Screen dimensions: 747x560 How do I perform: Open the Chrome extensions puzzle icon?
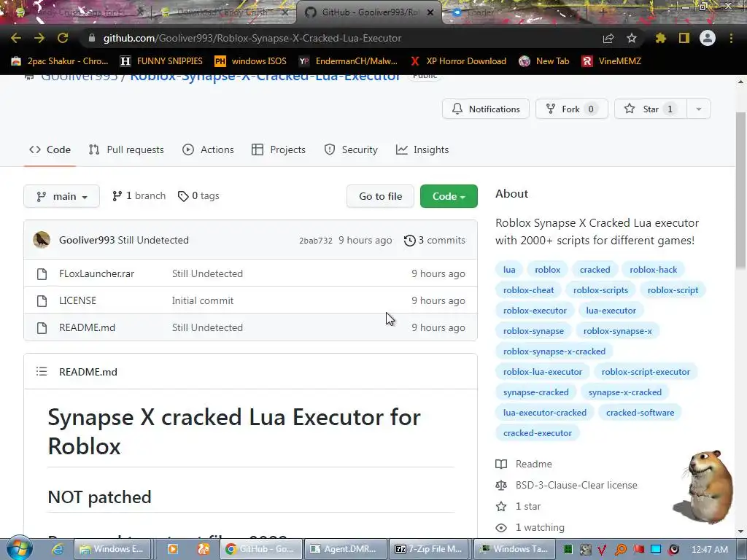(x=661, y=38)
